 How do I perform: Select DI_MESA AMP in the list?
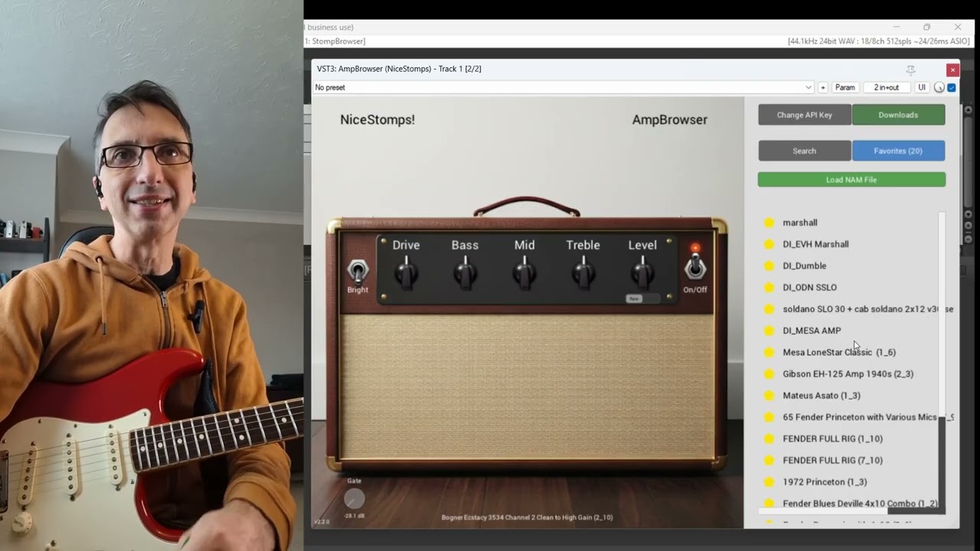click(812, 331)
